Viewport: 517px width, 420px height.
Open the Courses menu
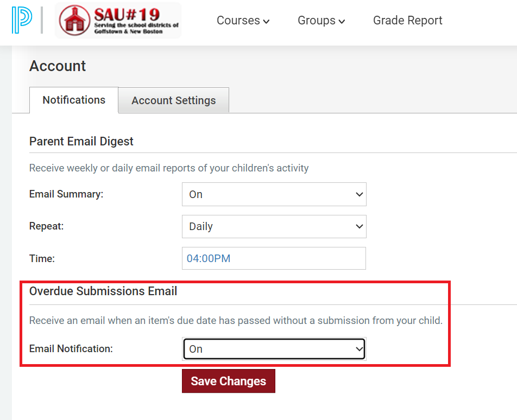243,21
